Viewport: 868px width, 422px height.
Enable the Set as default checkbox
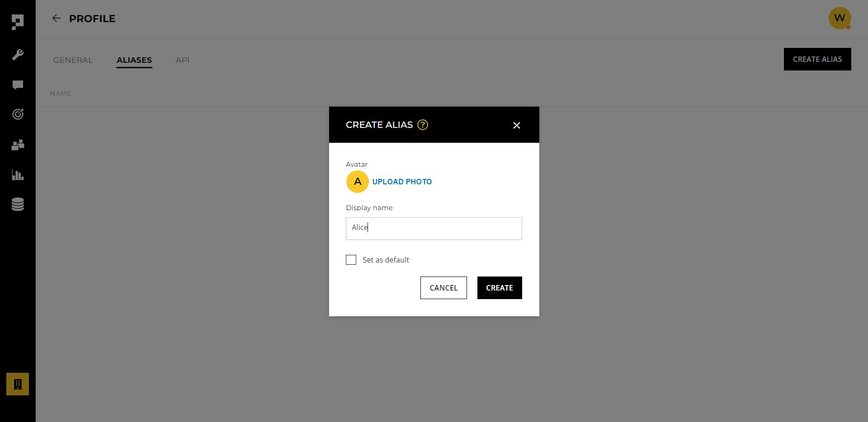coord(351,260)
